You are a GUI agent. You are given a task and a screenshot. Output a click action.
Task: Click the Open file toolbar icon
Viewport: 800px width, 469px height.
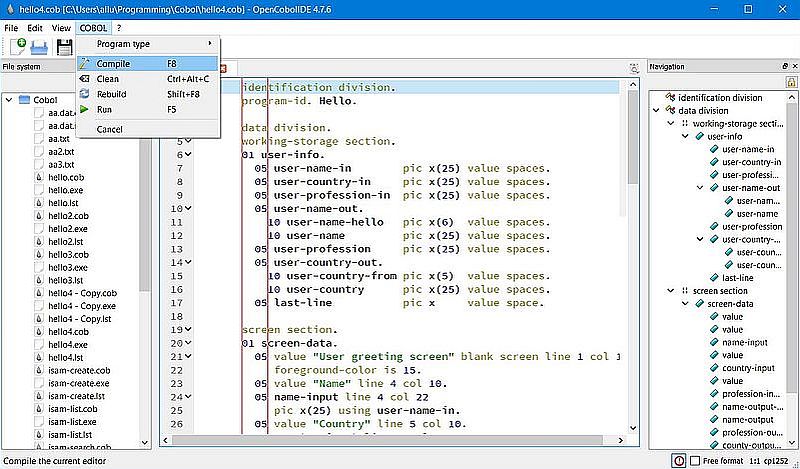[39, 48]
